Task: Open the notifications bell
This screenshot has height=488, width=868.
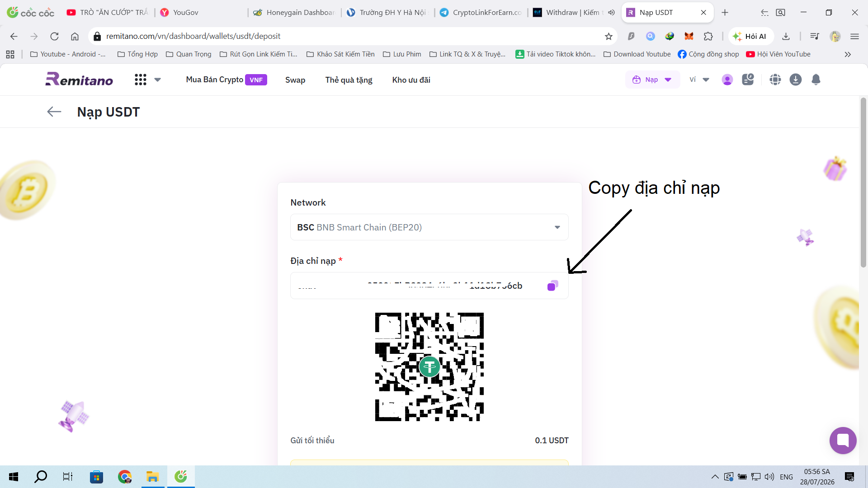Action: pos(816,80)
